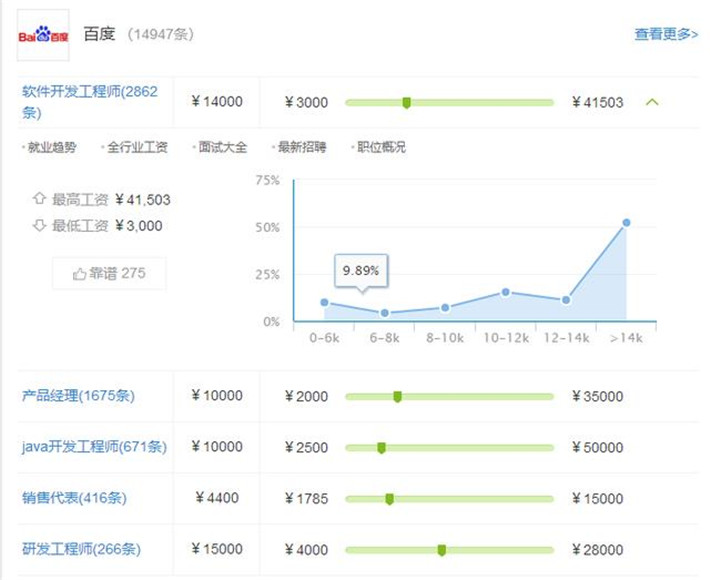Image resolution: width=710 pixels, height=580 pixels.
Task: Click the up arrow icon beside 最高工资
Action: click(x=39, y=199)
